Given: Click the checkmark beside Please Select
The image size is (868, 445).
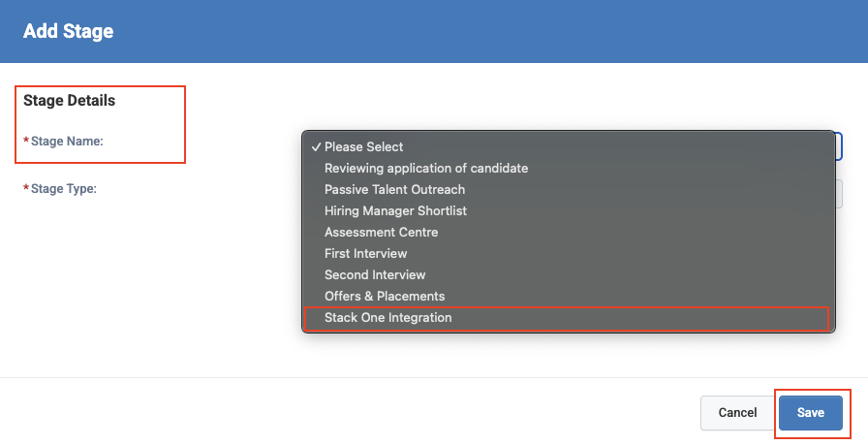Looking at the screenshot, I should [x=316, y=147].
